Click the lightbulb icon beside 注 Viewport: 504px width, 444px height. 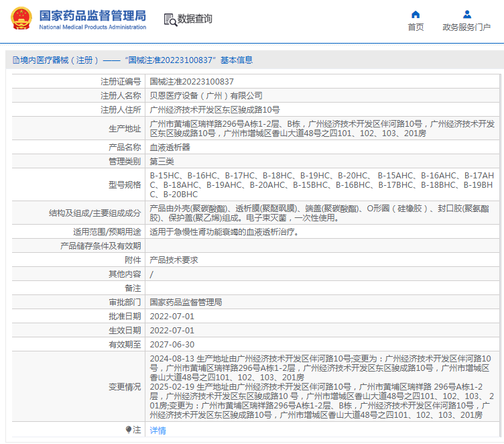tap(128, 429)
